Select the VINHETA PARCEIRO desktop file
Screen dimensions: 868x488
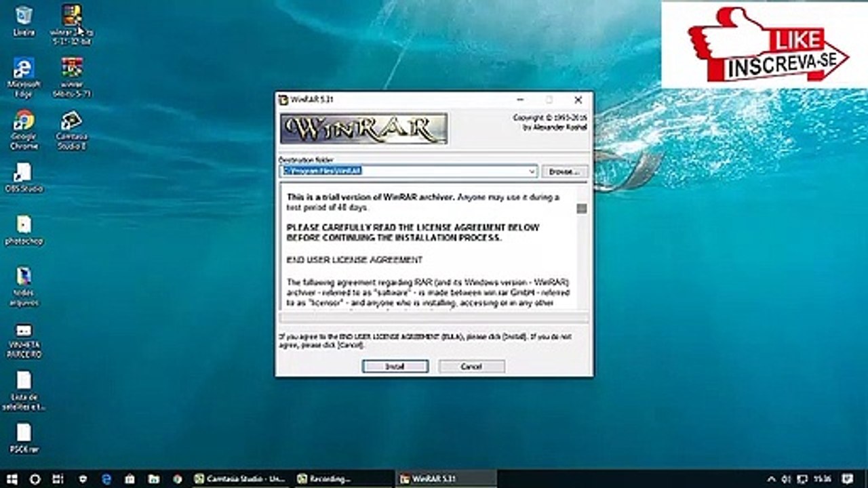tap(24, 341)
